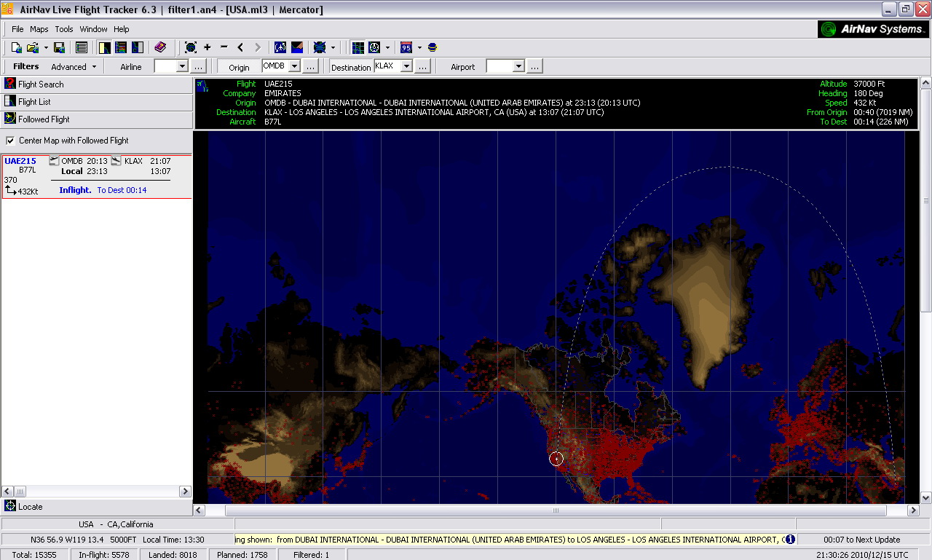The image size is (932, 560).
Task: Open the Help menu
Action: [x=122, y=29]
